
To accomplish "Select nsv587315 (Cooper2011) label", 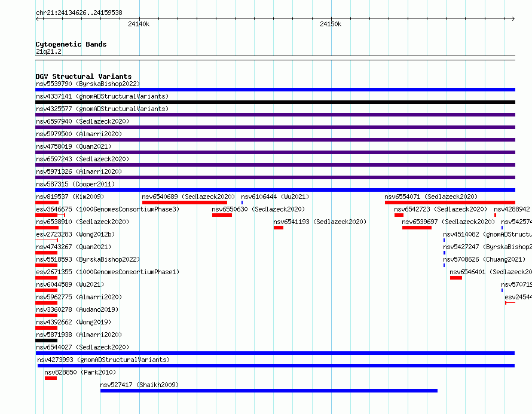I will coord(75,184).
